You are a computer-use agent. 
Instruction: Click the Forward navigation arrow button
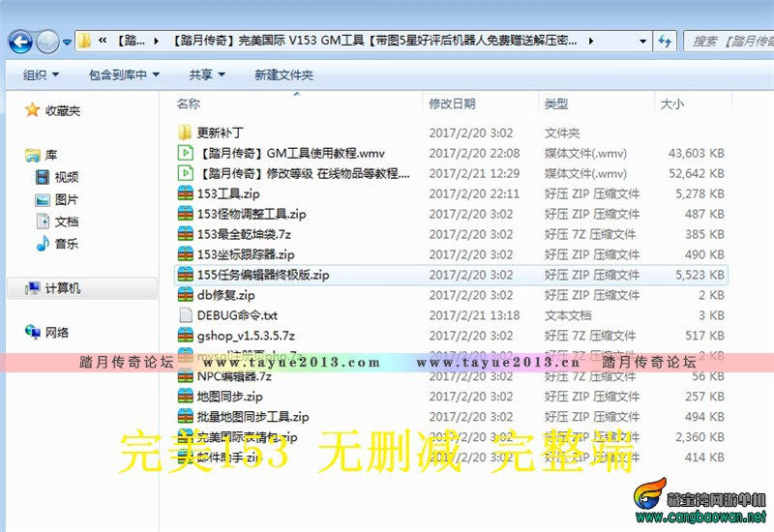click(46, 41)
